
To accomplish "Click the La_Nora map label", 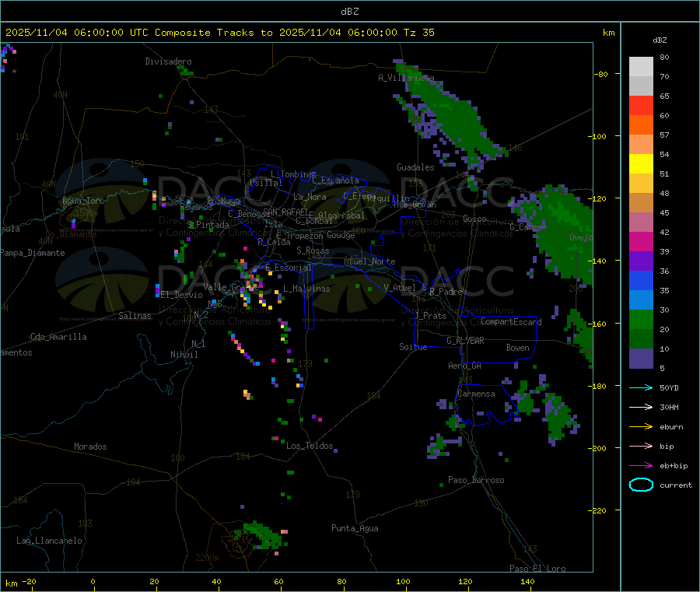I will pyautogui.click(x=310, y=197).
